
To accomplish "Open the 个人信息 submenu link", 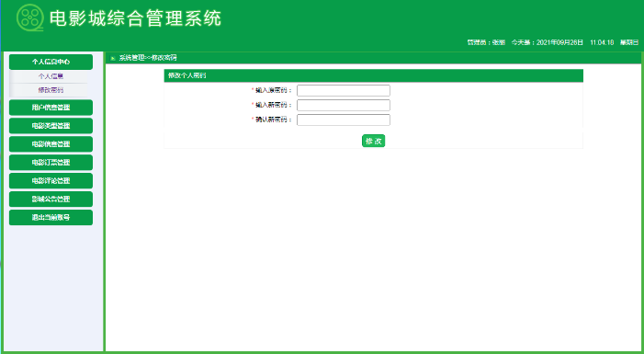I will (51, 76).
